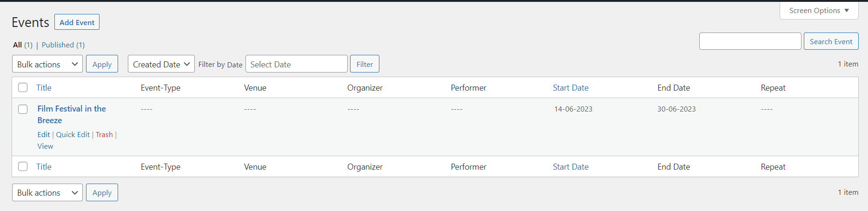Viewport: 868px width, 211px height.
Task: Click Quick Edit under the event
Action: coord(73,135)
